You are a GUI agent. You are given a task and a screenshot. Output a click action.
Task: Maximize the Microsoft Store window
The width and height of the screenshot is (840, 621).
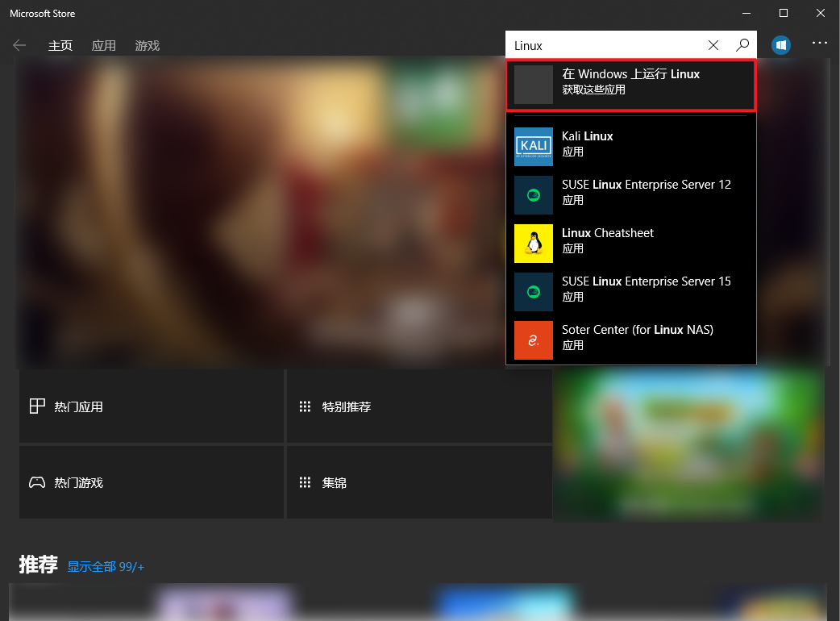tap(784, 13)
